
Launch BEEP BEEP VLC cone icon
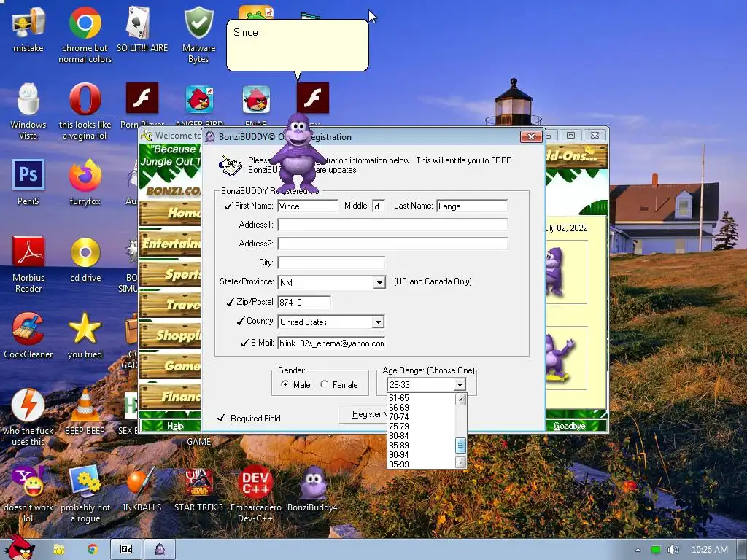pos(85,412)
